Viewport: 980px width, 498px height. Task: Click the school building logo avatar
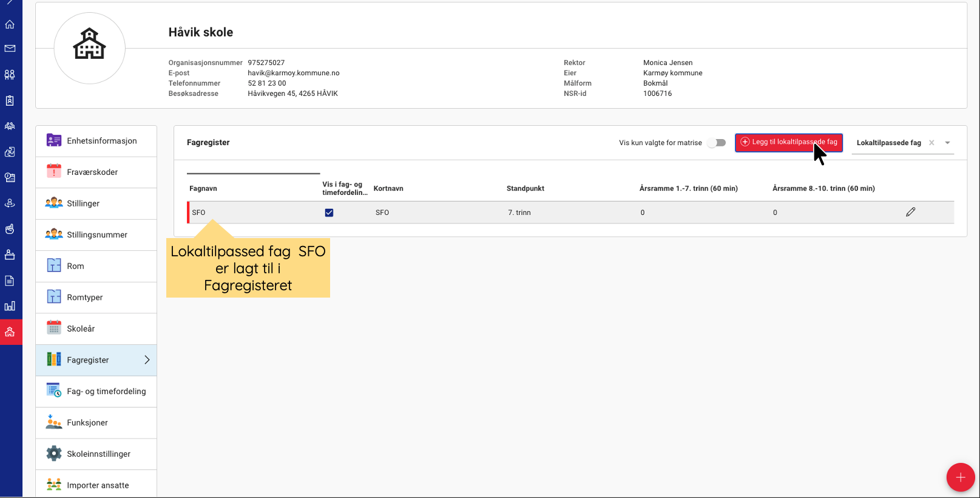[90, 48]
